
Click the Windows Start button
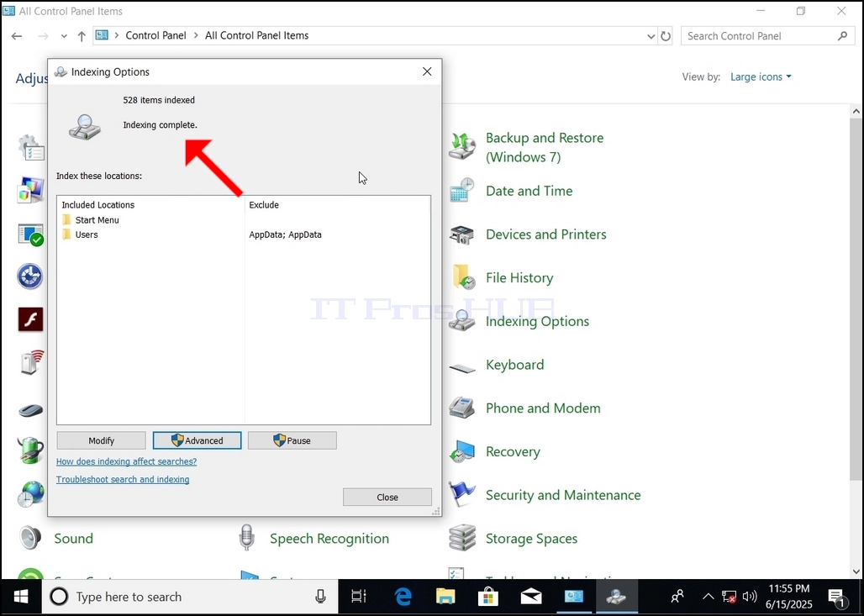point(21,597)
